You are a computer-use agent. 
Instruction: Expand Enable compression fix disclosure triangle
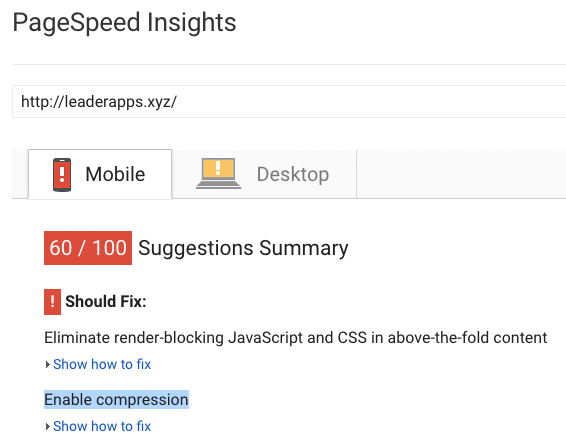(48, 427)
